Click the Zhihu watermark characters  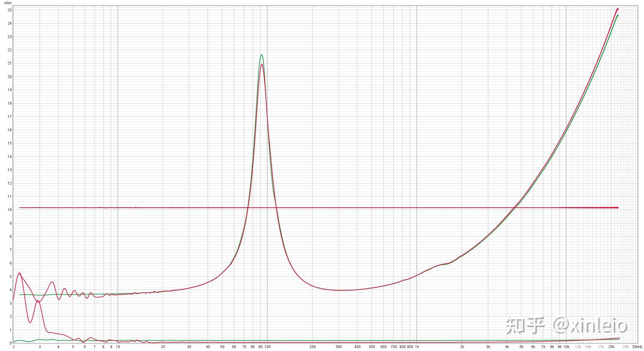tap(525, 326)
